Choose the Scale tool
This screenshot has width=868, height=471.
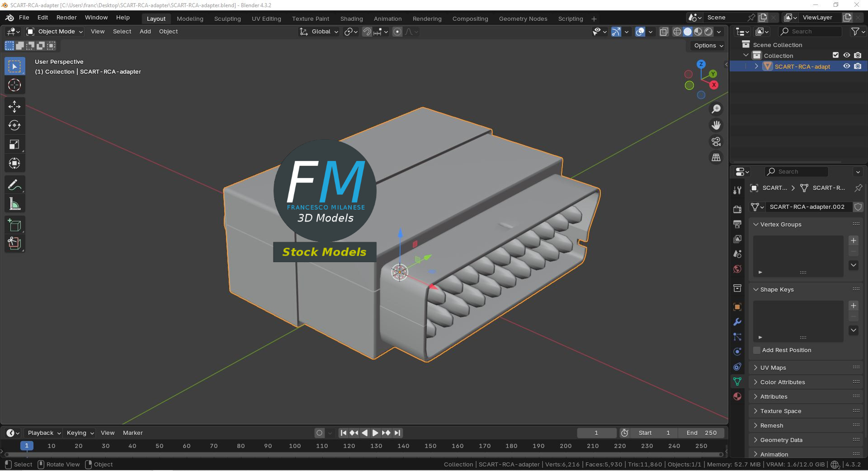(x=14, y=144)
